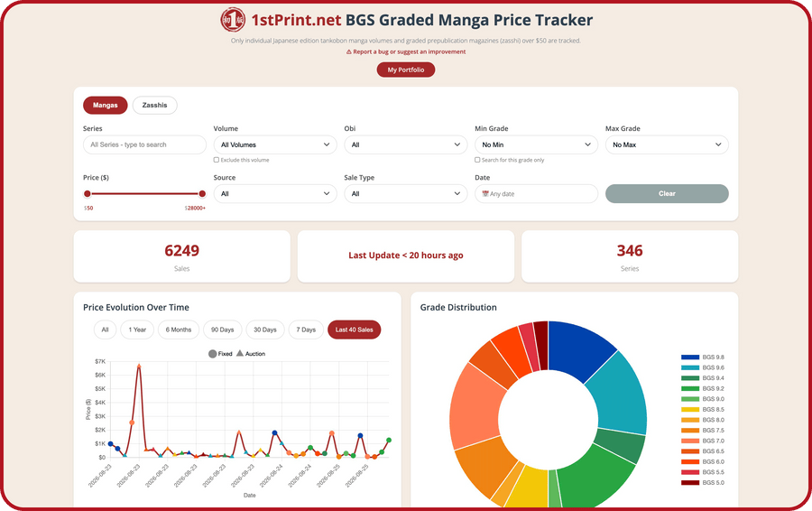Viewport: 812px width, 511px height.
Task: Select the 90 Days time range
Action: pyautogui.click(x=222, y=330)
